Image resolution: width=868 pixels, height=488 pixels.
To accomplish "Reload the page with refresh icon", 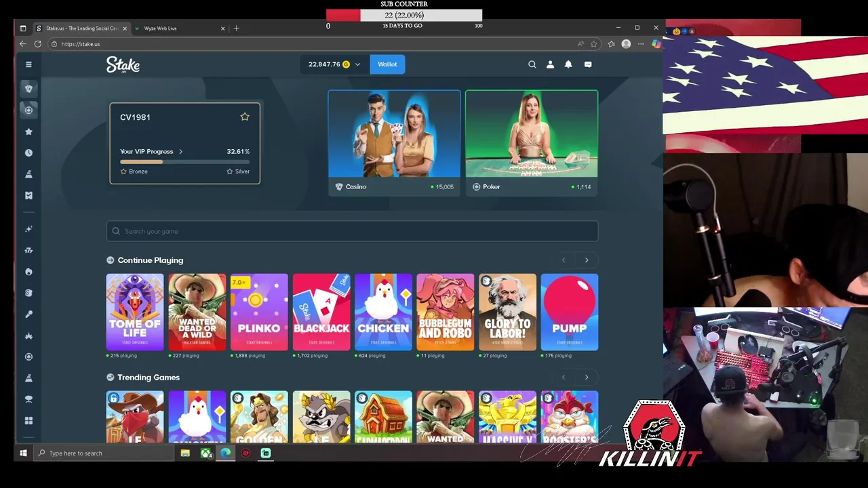I will tap(37, 44).
